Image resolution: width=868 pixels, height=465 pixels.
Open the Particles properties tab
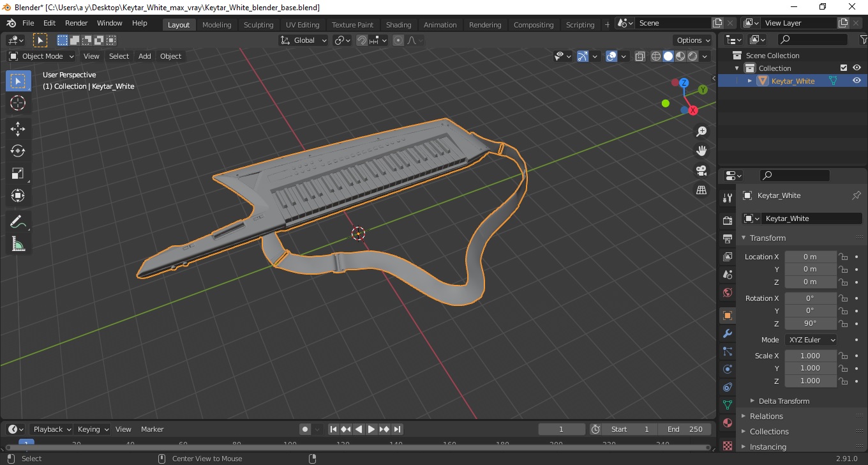pos(727,351)
